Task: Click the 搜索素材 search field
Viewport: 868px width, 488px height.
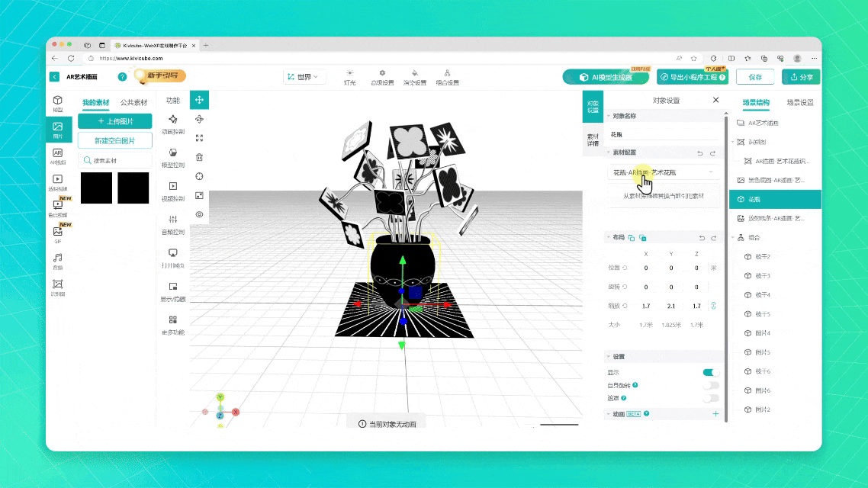Action: tap(116, 160)
